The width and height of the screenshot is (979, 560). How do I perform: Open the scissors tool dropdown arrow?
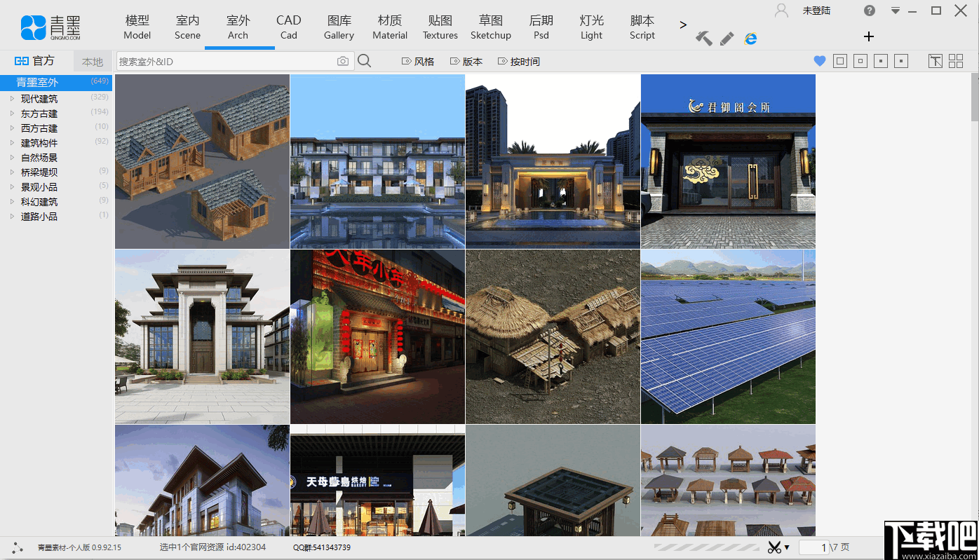pyautogui.click(x=787, y=547)
